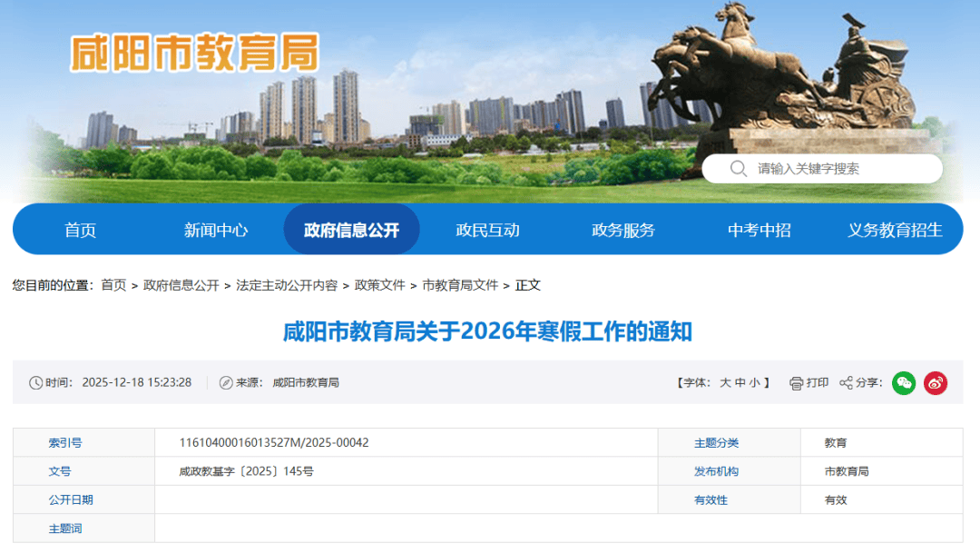Switch to the 新闻中心 tab
Viewport: 980px width, 553px height.
216,230
